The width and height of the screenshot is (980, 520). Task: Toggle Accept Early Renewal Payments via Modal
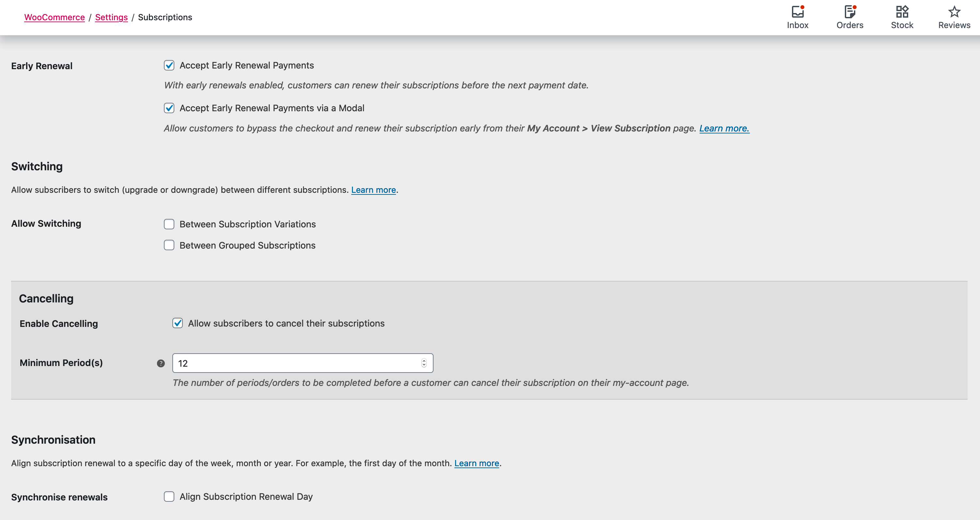(169, 108)
